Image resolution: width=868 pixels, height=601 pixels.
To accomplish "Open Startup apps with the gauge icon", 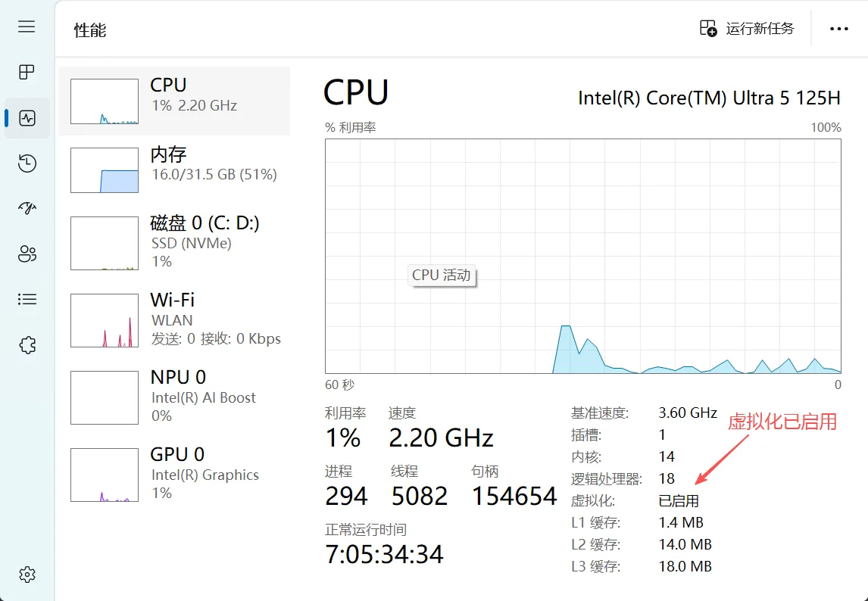I will click(27, 208).
